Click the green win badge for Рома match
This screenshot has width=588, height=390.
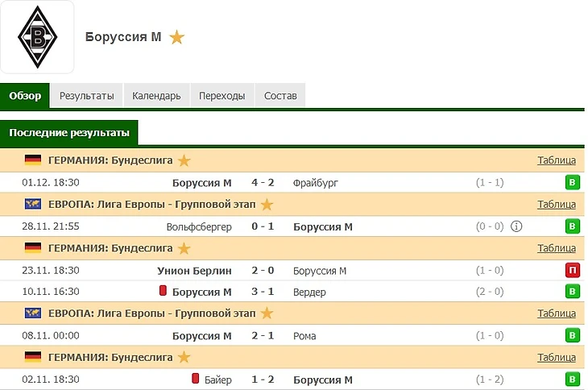click(573, 336)
